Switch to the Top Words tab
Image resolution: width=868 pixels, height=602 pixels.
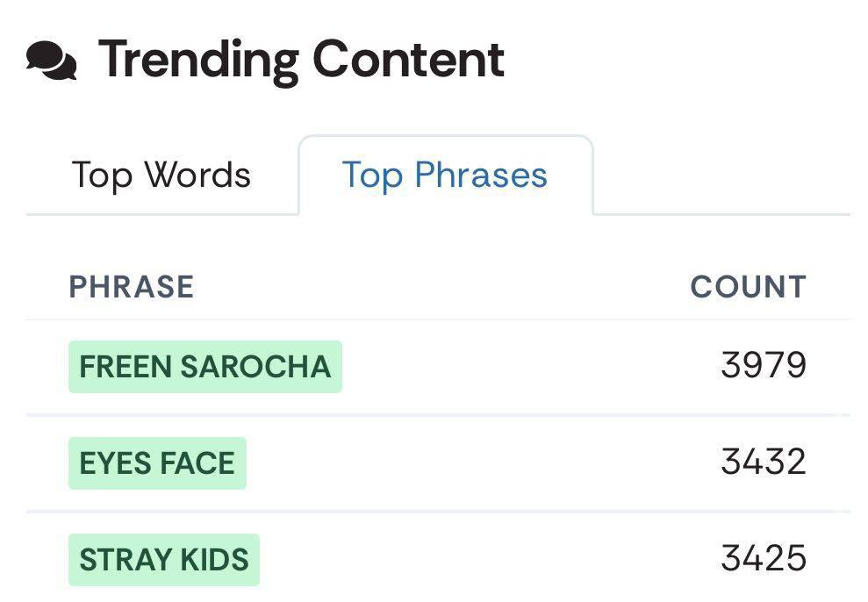tap(161, 176)
